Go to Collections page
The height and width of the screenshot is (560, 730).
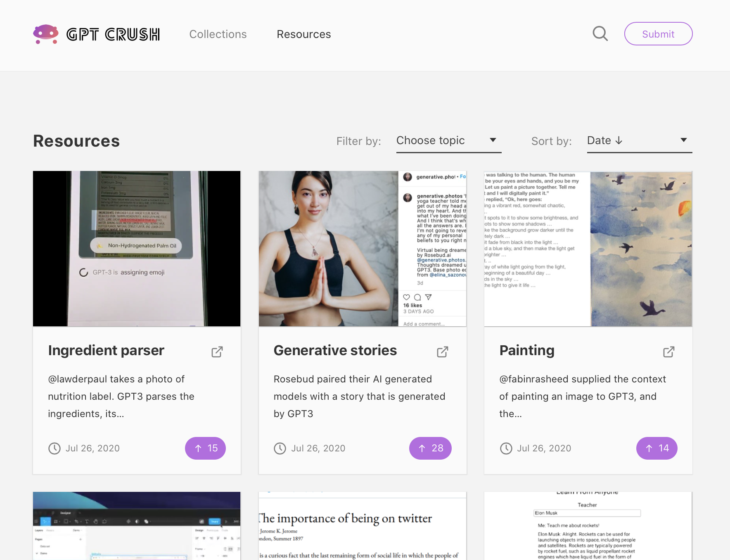218,34
